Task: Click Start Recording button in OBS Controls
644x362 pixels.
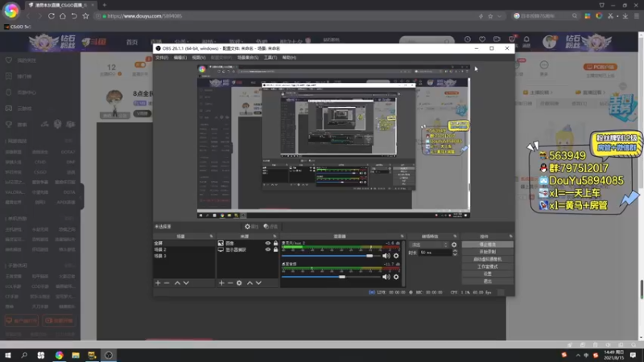Action: tap(488, 252)
